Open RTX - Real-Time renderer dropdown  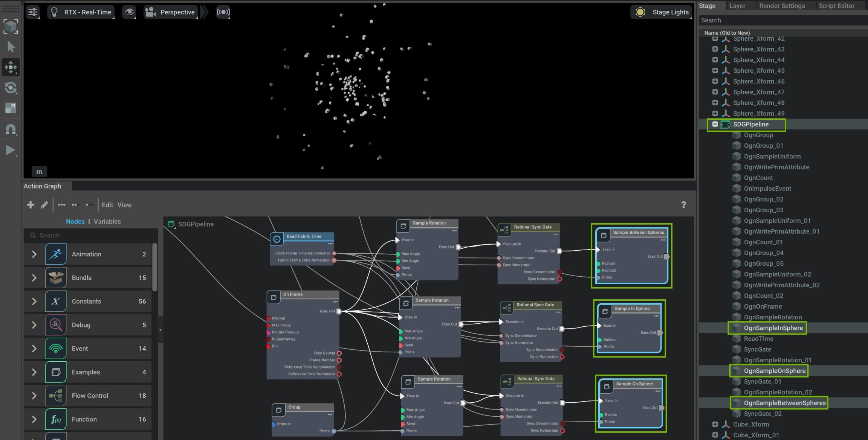(81, 12)
